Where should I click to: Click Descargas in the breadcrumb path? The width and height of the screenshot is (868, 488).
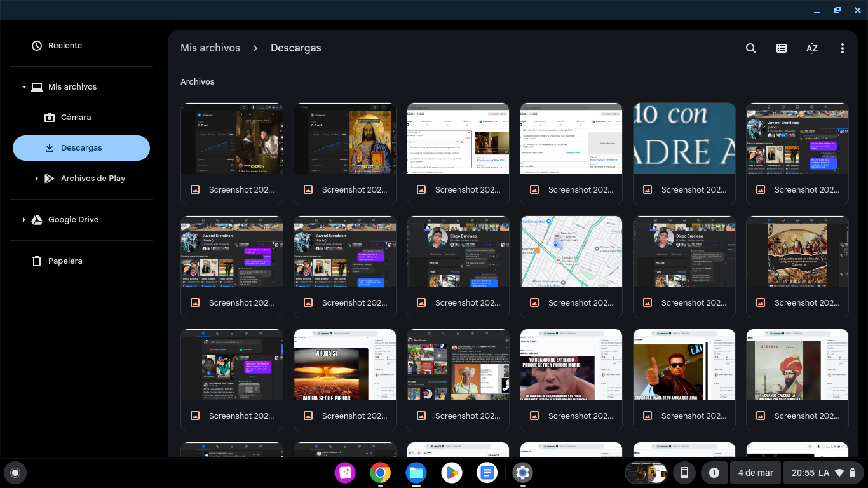296,48
